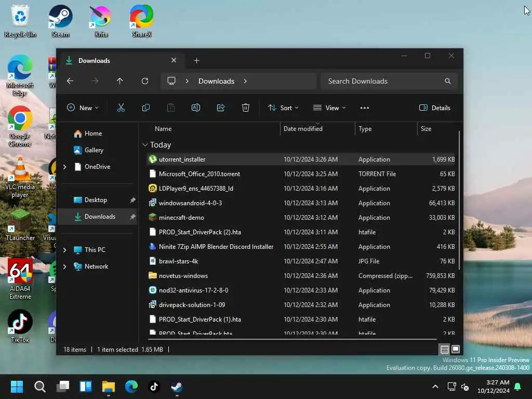Toggle the Details pane

(x=435, y=108)
